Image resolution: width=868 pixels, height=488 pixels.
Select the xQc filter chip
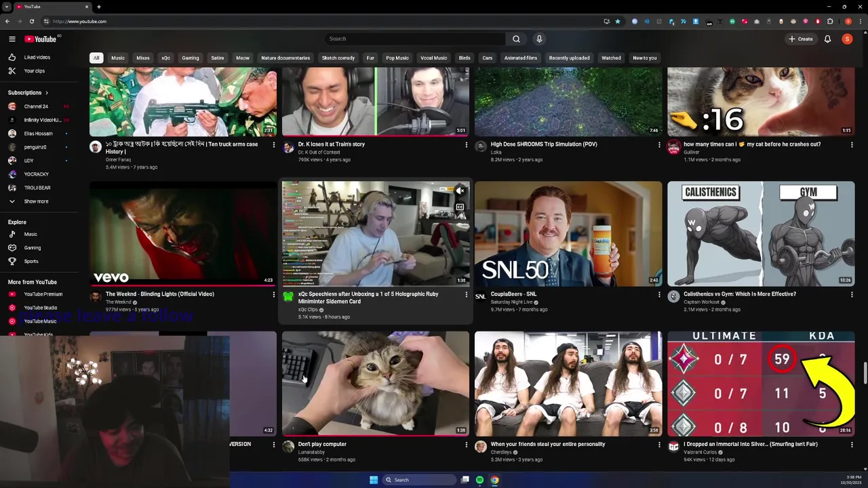point(165,58)
